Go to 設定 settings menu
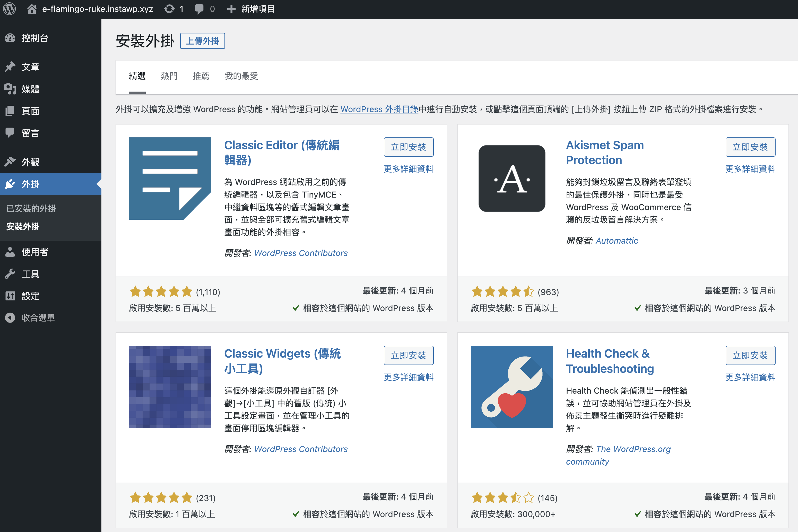The image size is (798, 532). [x=30, y=296]
